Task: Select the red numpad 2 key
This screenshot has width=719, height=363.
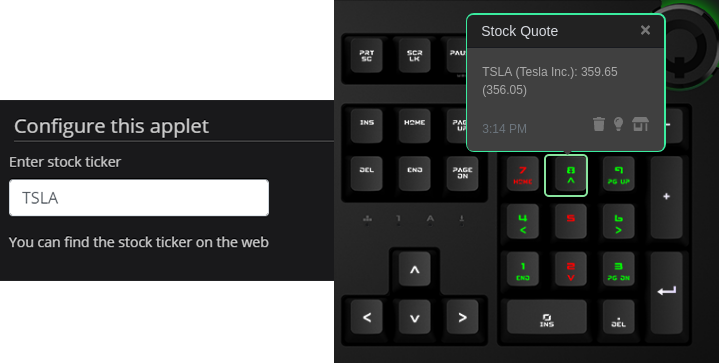Action: [570, 270]
